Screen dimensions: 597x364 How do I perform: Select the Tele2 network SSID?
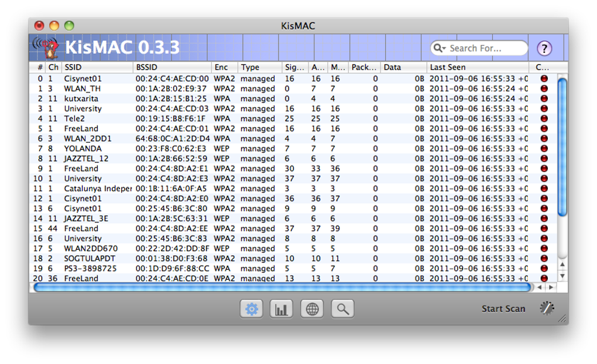click(x=74, y=119)
